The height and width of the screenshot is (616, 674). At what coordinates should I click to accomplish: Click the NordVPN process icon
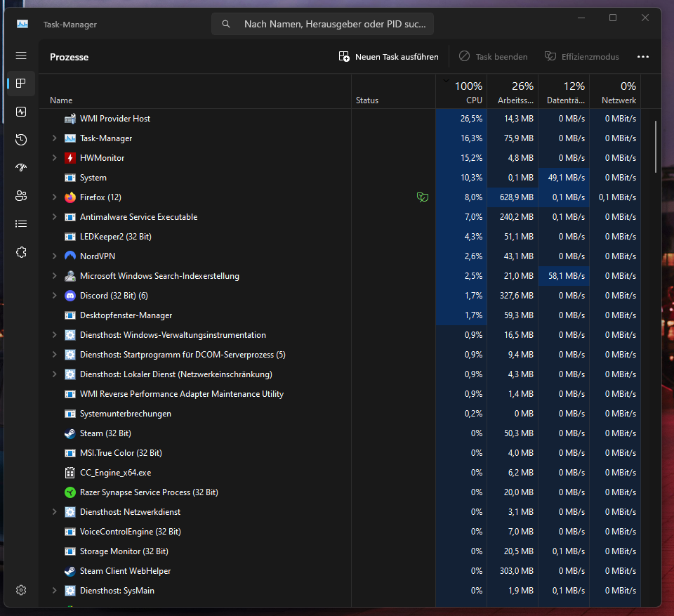[70, 256]
